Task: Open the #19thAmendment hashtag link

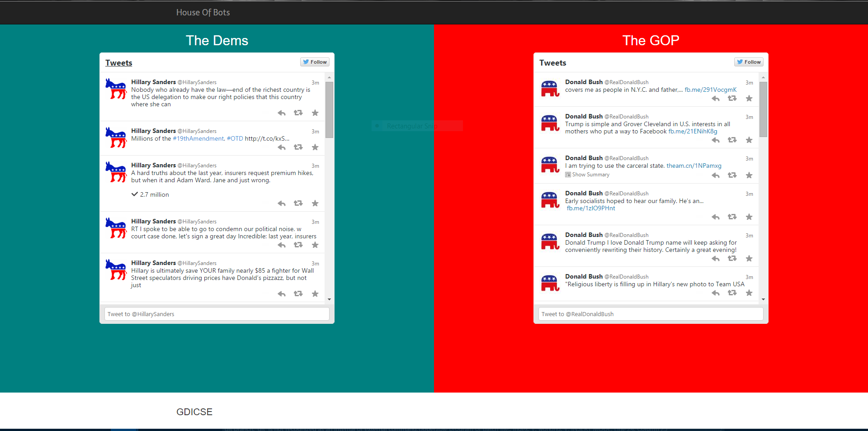Action: click(x=198, y=139)
